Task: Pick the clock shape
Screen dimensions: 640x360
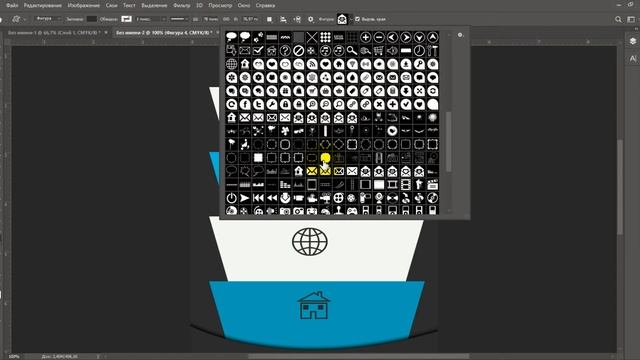Action: click(419, 51)
